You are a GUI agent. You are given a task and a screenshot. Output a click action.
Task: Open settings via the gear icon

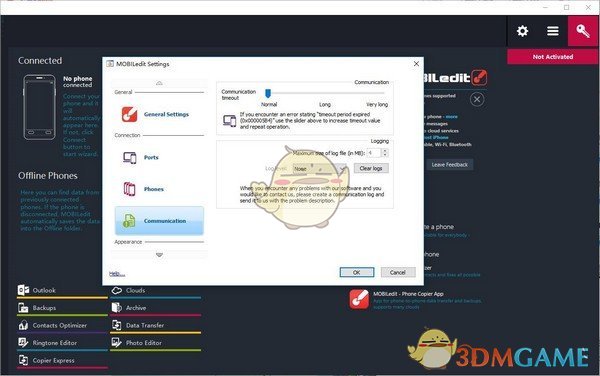522,31
